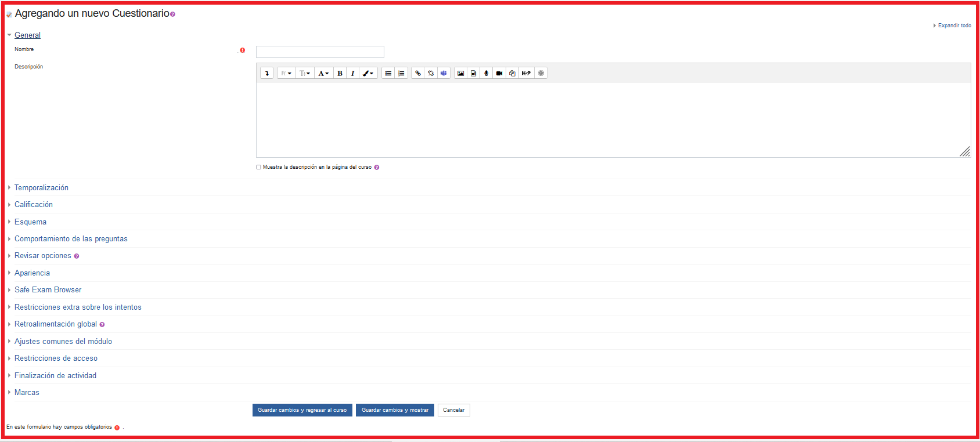Insert an unordered bullet list
This screenshot has width=980, height=442.
[388, 73]
